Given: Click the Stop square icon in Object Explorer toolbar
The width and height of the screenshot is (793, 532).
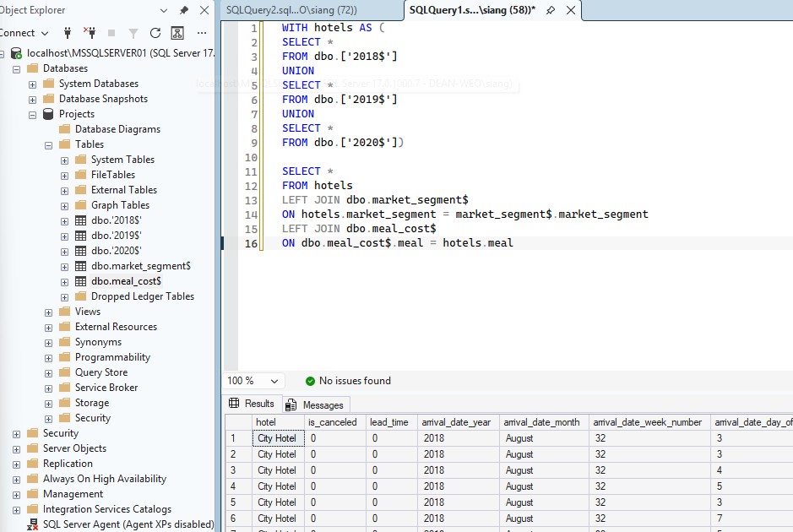Looking at the screenshot, I should 111,33.
